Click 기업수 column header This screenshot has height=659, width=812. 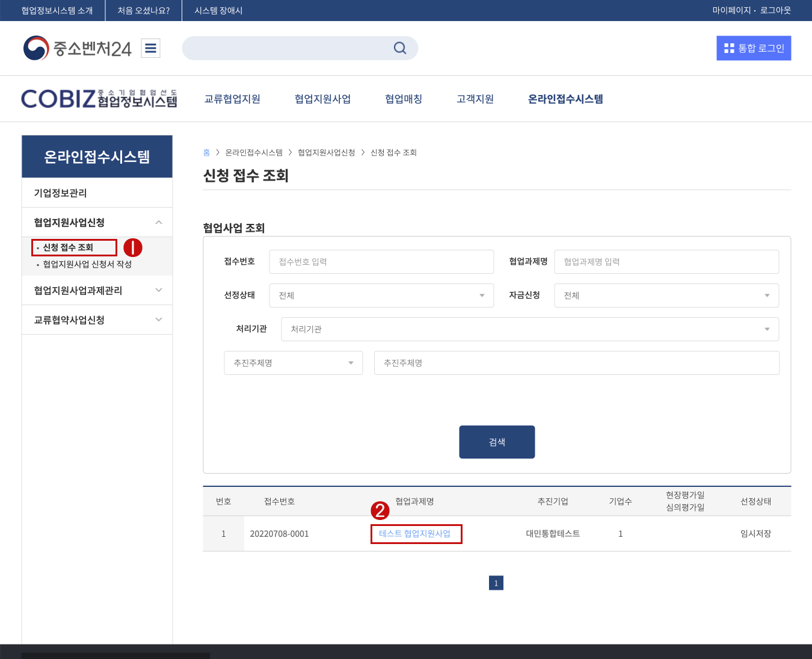click(620, 501)
